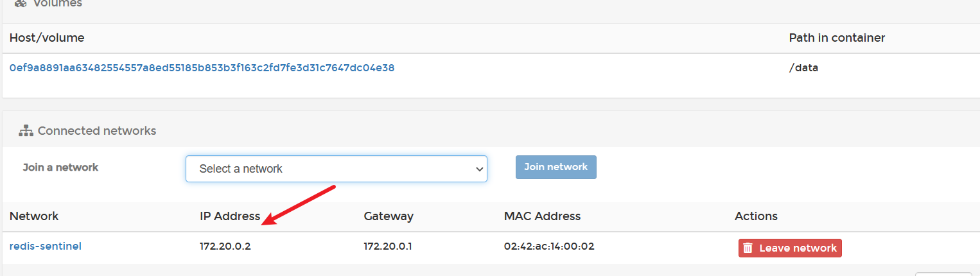Click the dropdown chevron arrow for network selection
The image size is (980, 276).
click(x=478, y=169)
